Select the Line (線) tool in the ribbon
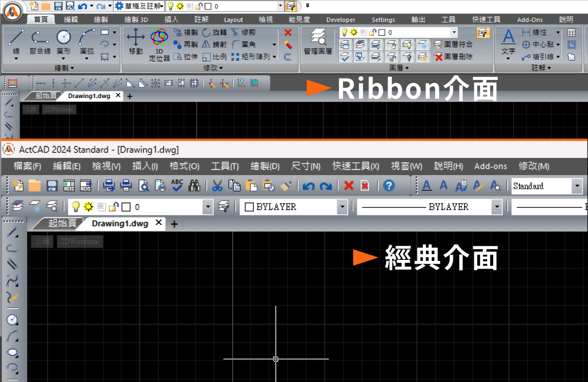 coord(16,42)
